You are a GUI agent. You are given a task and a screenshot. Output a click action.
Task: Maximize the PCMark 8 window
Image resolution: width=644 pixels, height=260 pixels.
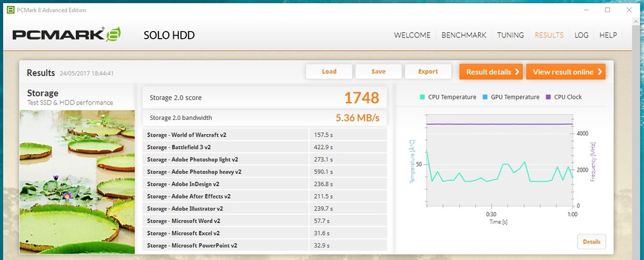click(x=607, y=10)
